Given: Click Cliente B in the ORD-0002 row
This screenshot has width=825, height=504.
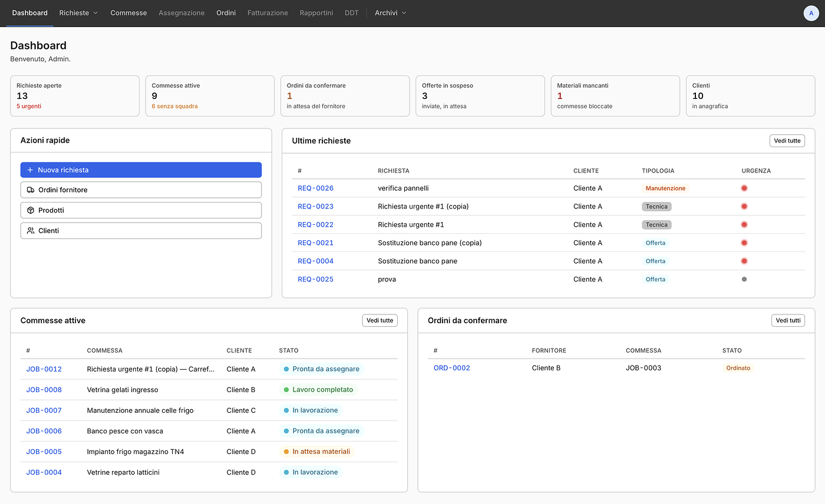Looking at the screenshot, I should (x=546, y=368).
